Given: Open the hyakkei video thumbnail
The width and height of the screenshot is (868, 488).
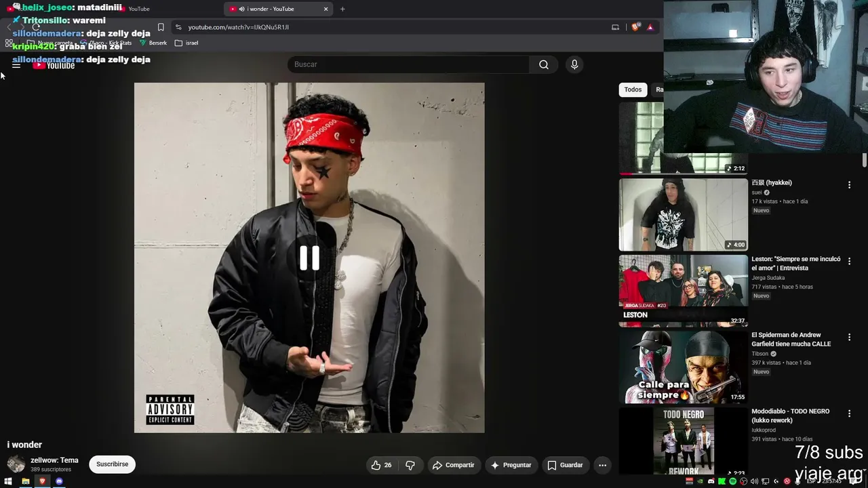Looking at the screenshot, I should (683, 214).
